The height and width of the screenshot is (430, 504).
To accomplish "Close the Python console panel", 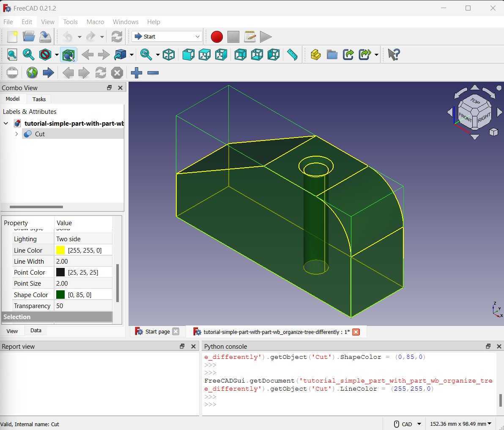I will click(499, 346).
